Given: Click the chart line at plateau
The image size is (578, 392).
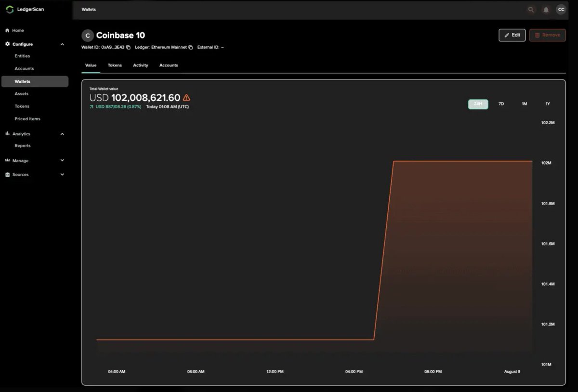Looking at the screenshot, I should click(462, 161).
